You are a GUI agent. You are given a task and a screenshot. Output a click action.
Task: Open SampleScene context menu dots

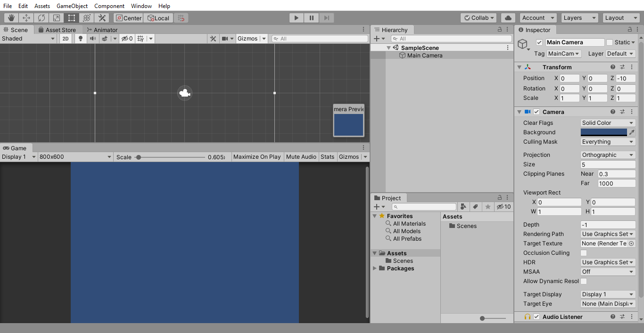[x=508, y=48]
